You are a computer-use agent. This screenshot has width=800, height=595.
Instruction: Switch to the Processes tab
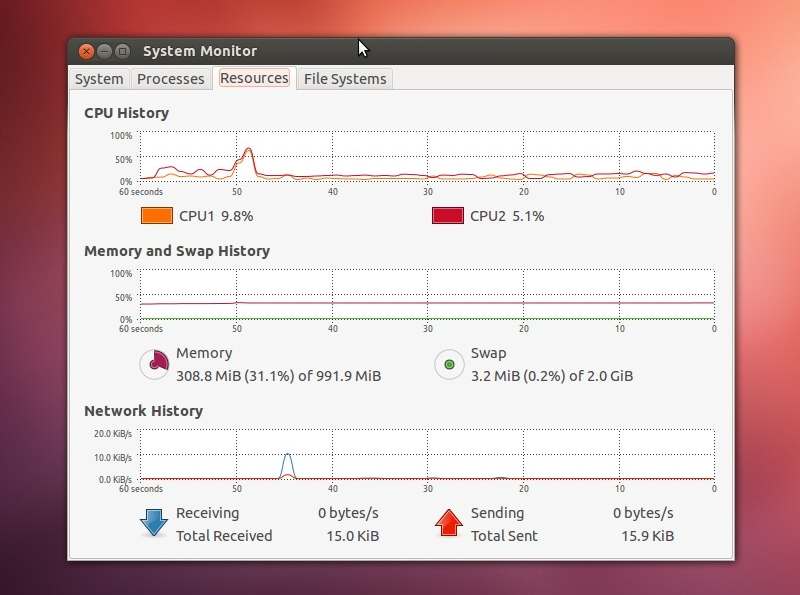tap(171, 78)
